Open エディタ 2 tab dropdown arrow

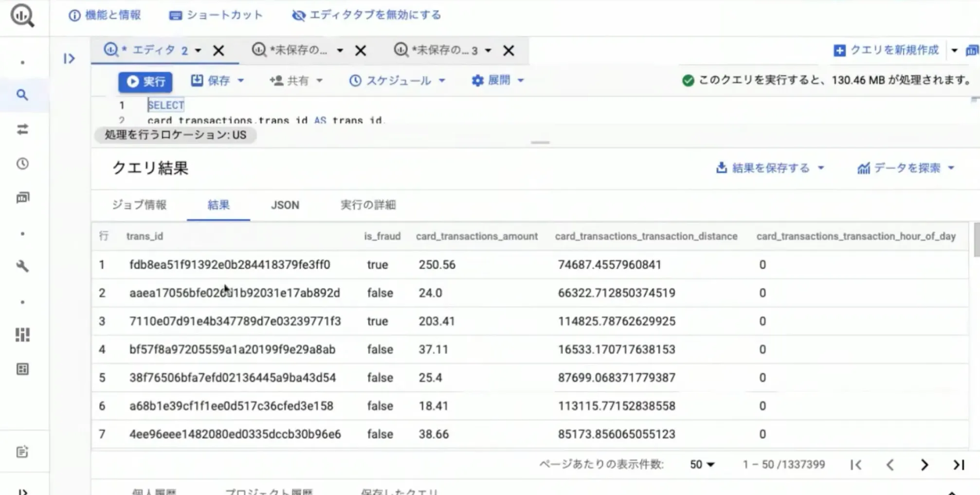[198, 51]
